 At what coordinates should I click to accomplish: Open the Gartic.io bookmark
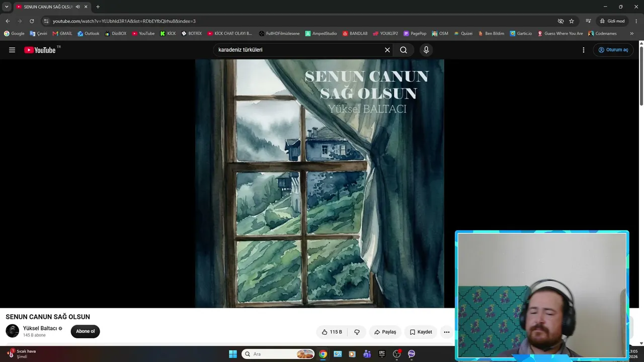(521, 34)
